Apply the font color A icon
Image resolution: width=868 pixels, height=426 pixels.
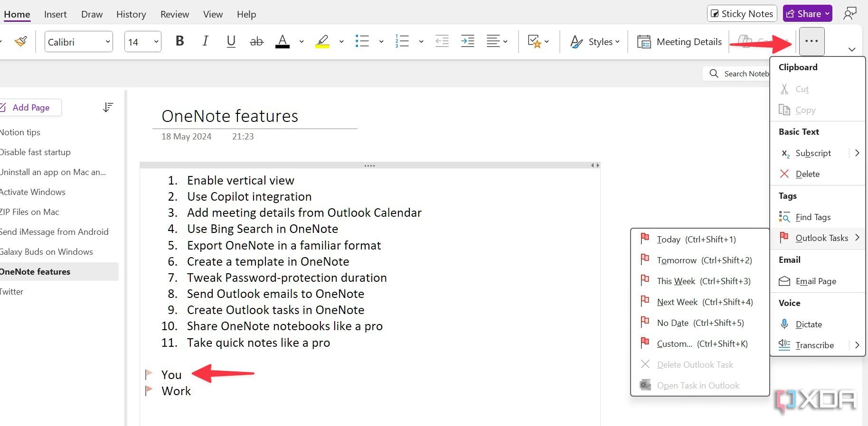click(283, 41)
